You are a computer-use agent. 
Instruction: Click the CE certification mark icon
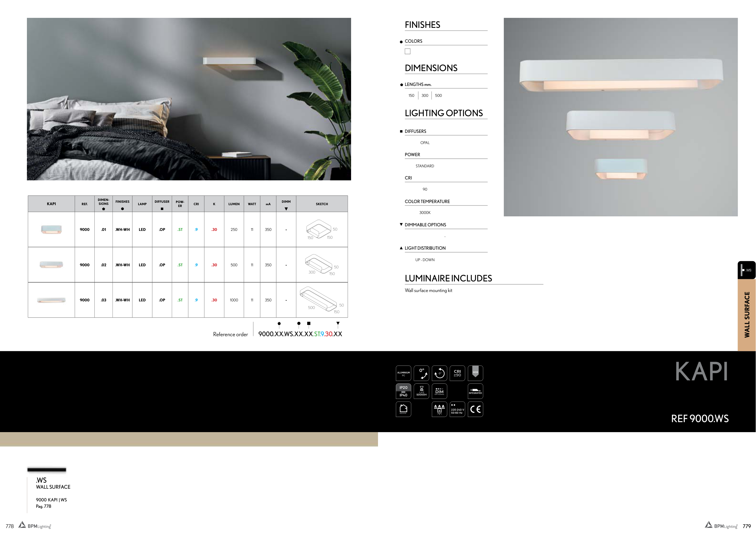point(475,409)
